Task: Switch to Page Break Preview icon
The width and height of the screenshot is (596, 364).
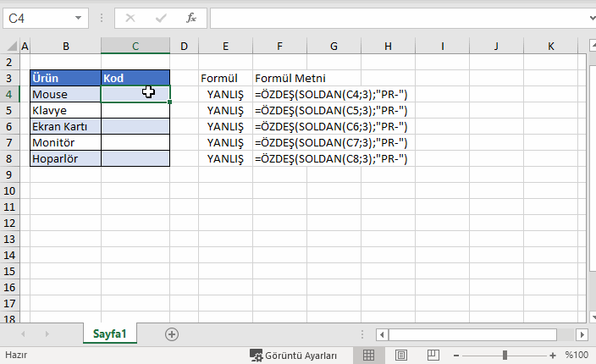Action: point(433,356)
